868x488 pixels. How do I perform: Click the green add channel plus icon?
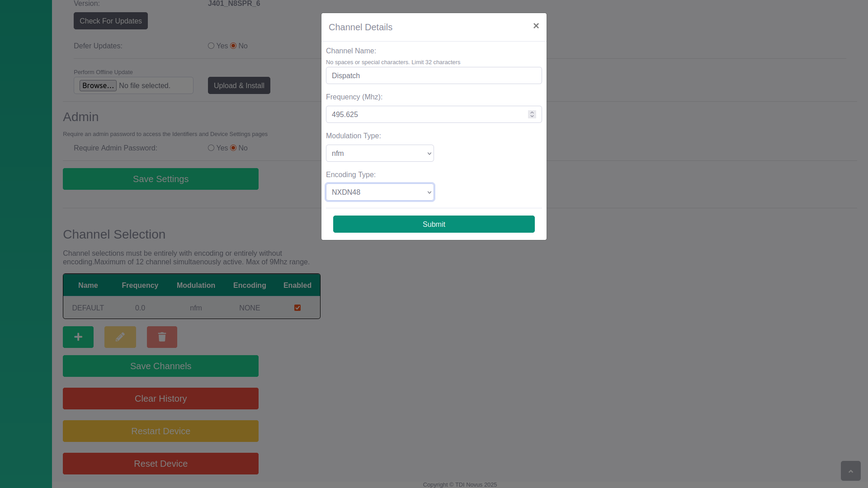coord(78,337)
